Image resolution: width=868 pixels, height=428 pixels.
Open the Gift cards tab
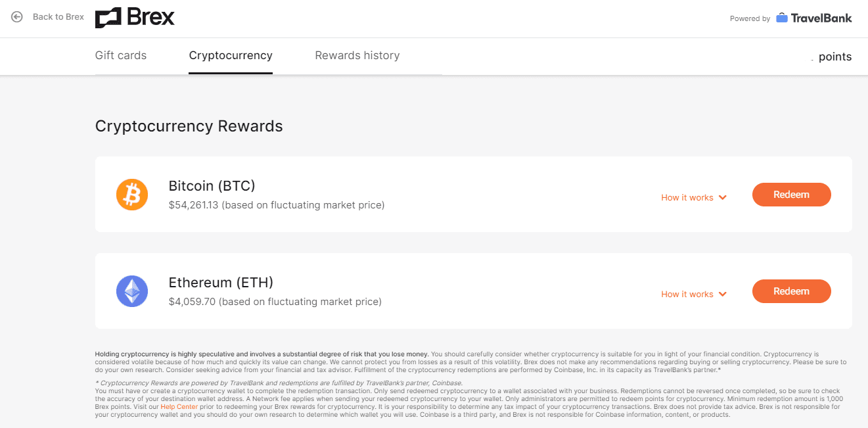(x=121, y=55)
